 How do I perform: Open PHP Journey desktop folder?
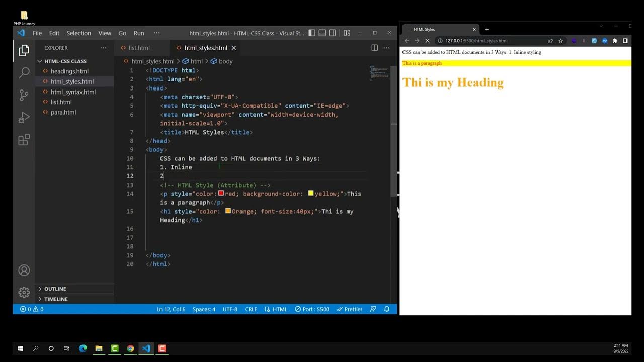pos(24,18)
